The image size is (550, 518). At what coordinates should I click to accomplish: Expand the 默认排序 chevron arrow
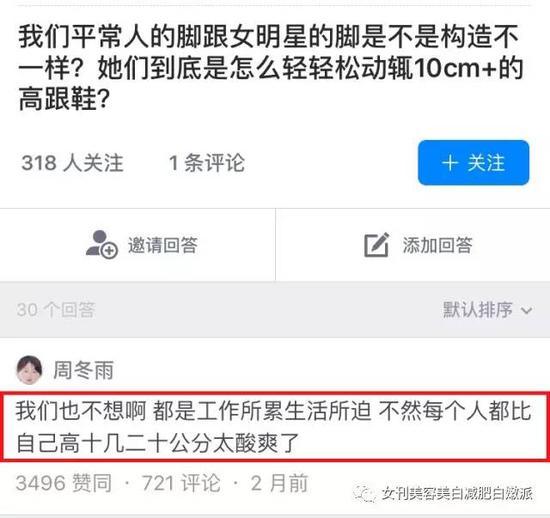point(526,310)
